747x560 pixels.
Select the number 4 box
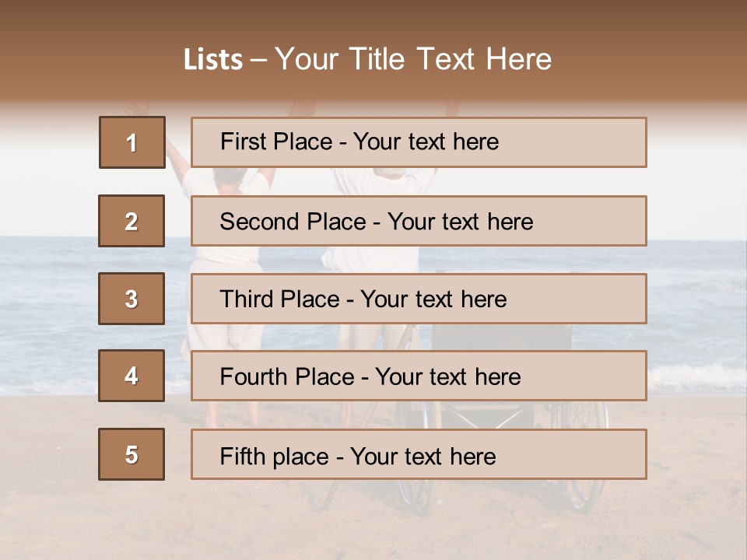(x=132, y=376)
